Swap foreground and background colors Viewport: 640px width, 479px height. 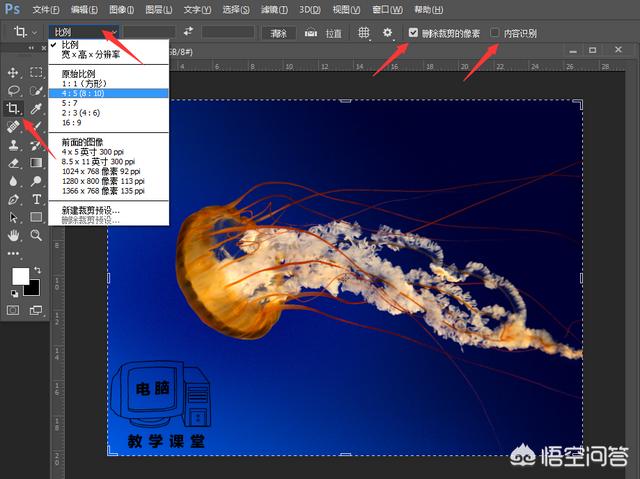coord(37,270)
